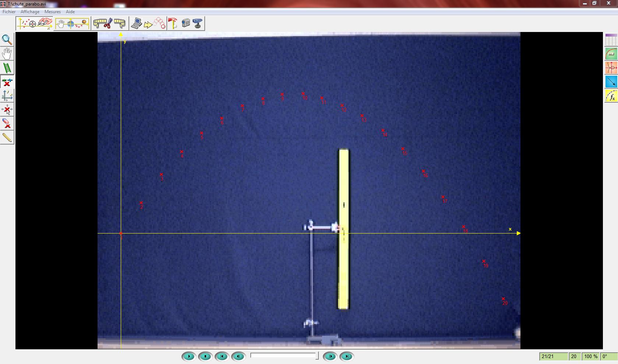Jump to the last video frame

[x=347, y=356]
